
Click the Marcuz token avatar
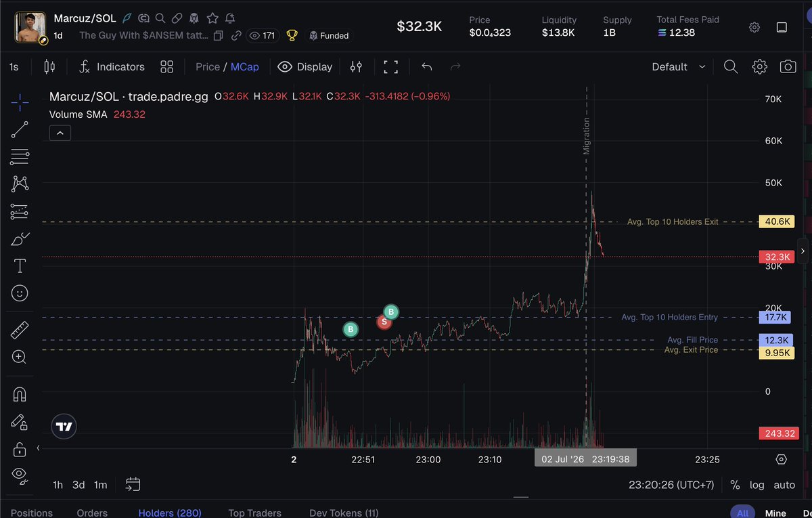point(30,26)
